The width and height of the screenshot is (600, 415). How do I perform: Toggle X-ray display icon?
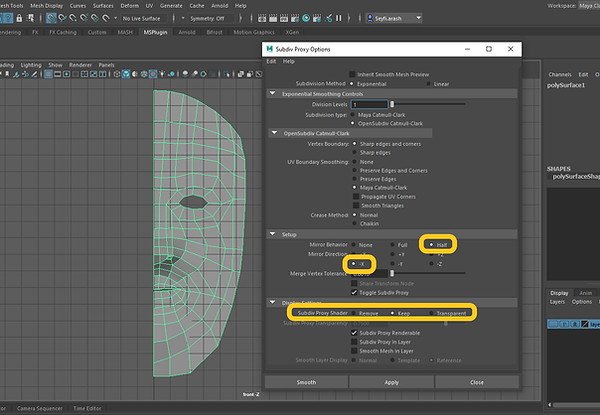click(241, 74)
